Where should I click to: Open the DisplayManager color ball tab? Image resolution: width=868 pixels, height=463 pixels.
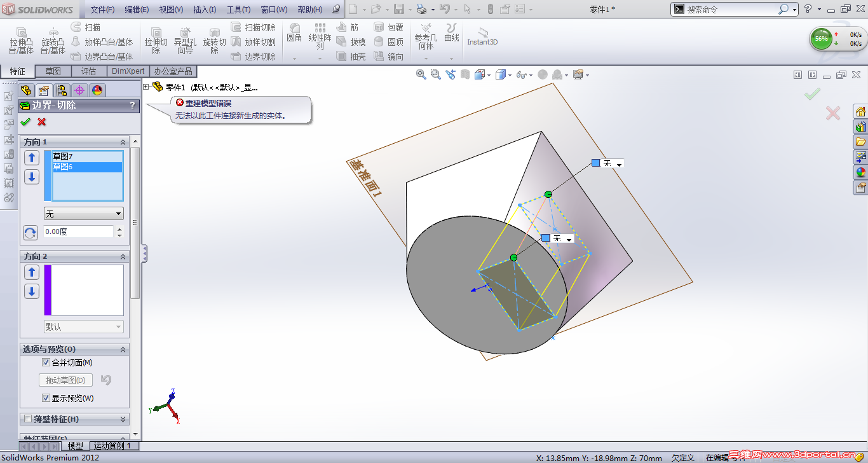pyautogui.click(x=97, y=90)
